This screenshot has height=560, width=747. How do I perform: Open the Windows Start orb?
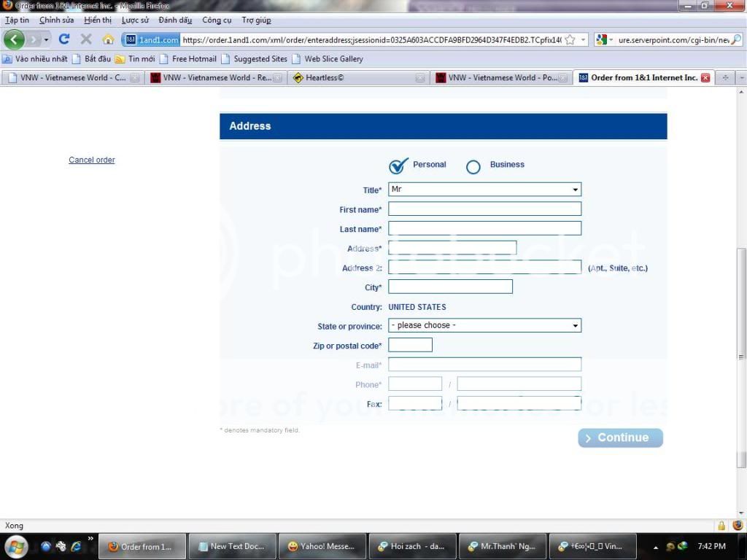click(x=15, y=546)
